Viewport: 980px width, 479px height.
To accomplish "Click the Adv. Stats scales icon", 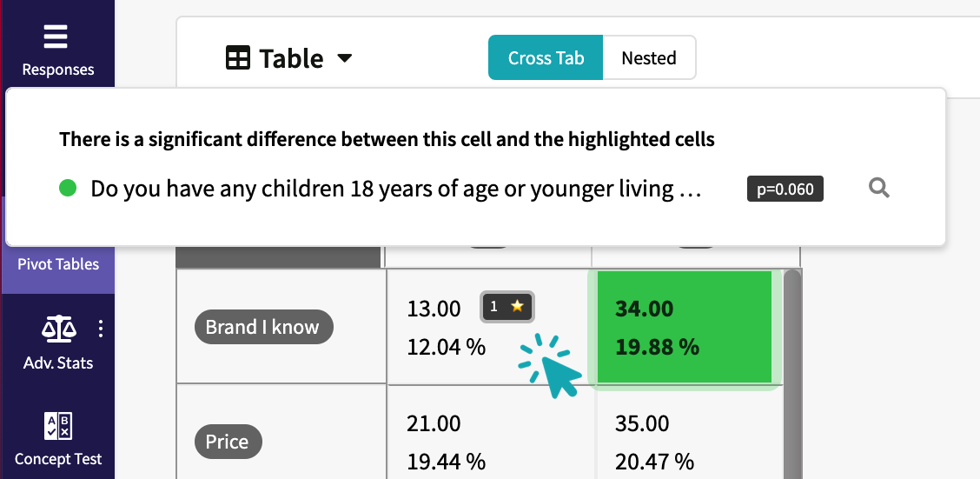I will (x=59, y=329).
